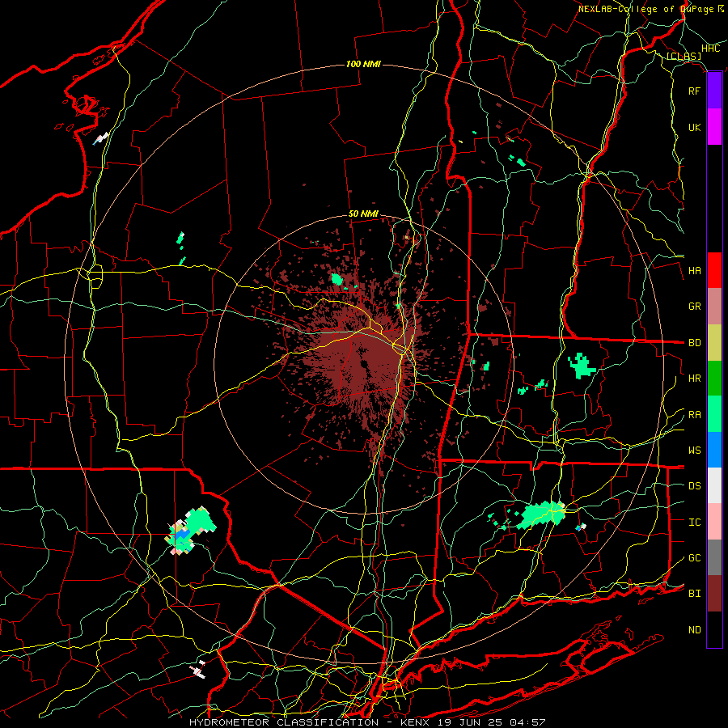
Task: Click the 'BI' legend label
Action: [x=695, y=594]
